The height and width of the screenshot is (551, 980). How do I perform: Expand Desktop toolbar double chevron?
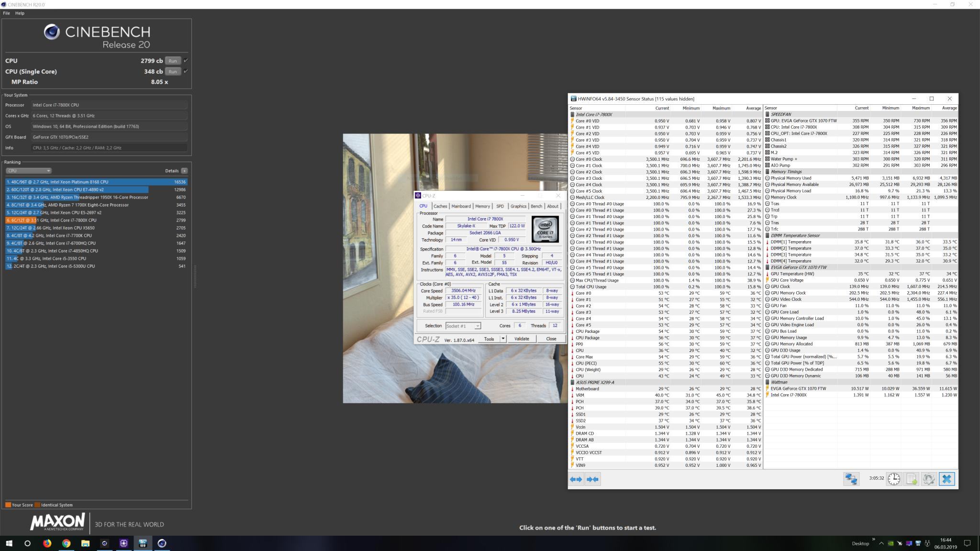873,539
